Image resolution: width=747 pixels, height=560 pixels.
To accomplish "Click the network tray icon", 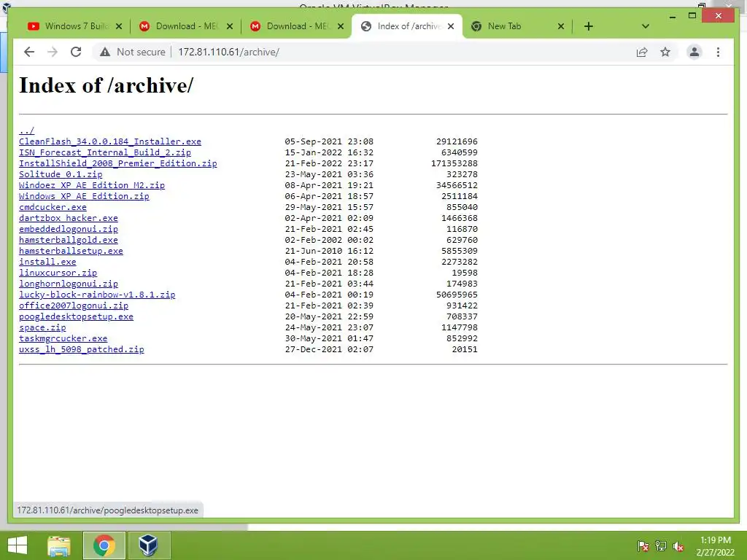I will [x=660, y=545].
